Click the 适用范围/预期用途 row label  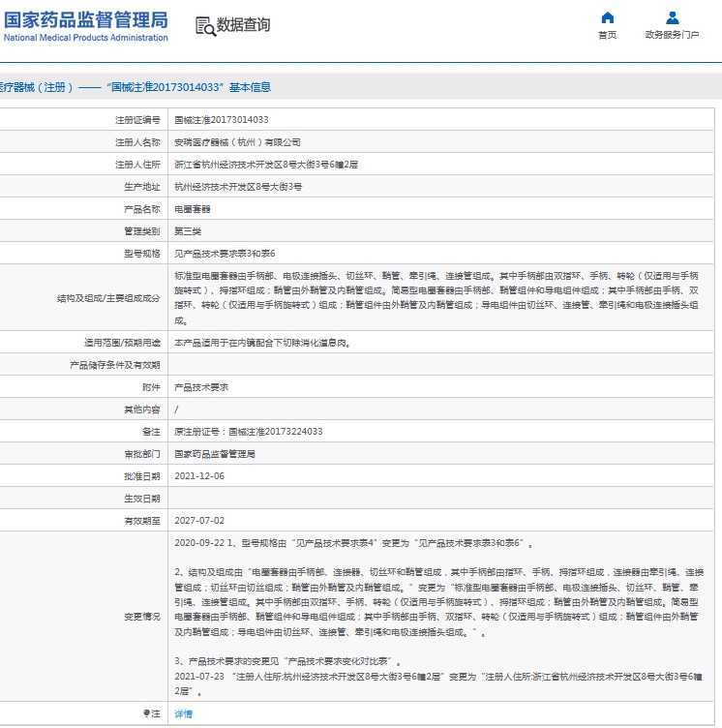122,343
